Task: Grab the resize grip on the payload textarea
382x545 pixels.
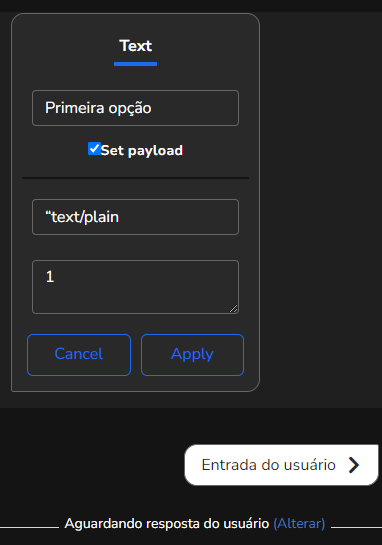Action: (x=234, y=309)
